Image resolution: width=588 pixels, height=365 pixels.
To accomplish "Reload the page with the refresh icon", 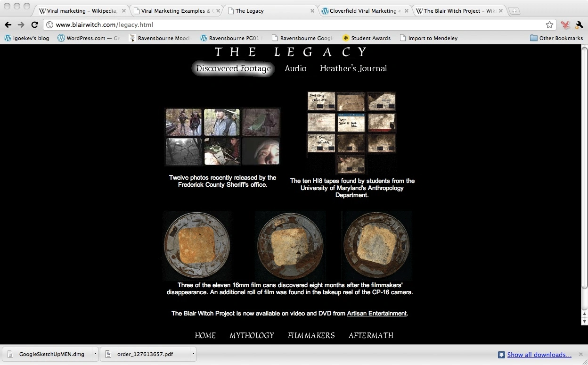I will point(35,25).
